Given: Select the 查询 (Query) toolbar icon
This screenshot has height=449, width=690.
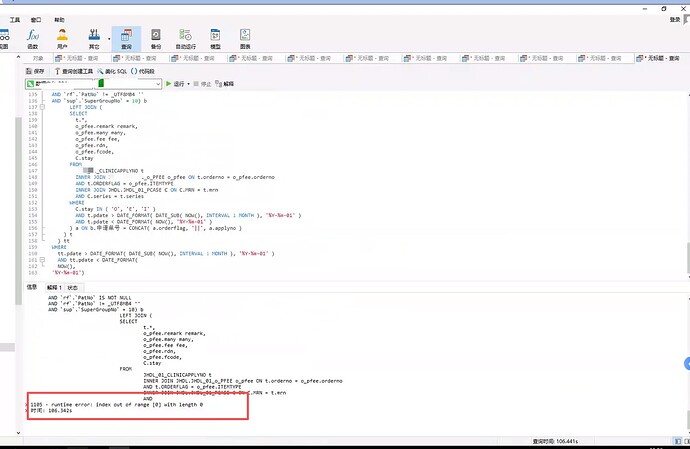Looking at the screenshot, I should pyautogui.click(x=126, y=38).
